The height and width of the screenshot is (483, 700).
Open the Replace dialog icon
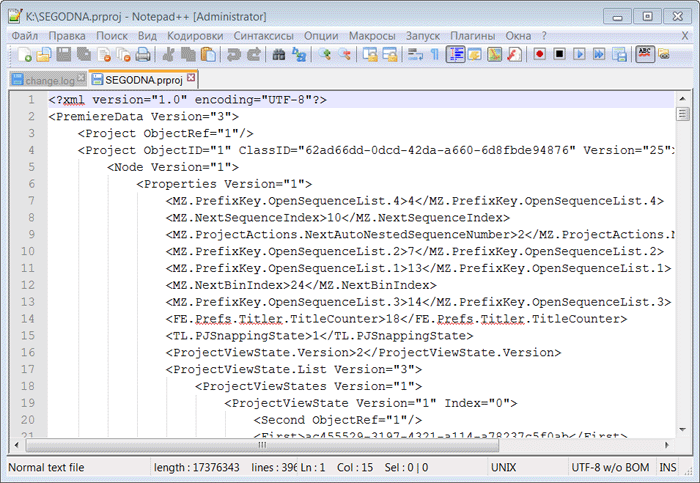pyautogui.click(x=299, y=54)
